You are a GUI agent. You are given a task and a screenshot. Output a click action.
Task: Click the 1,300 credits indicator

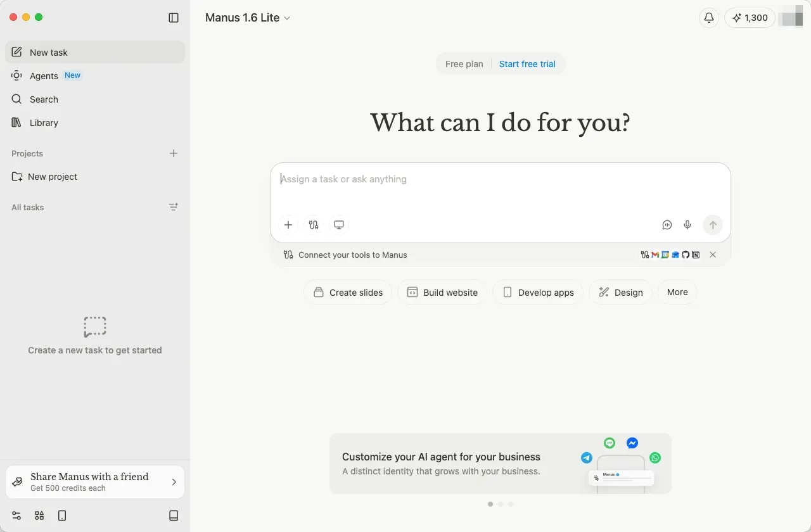pyautogui.click(x=750, y=18)
